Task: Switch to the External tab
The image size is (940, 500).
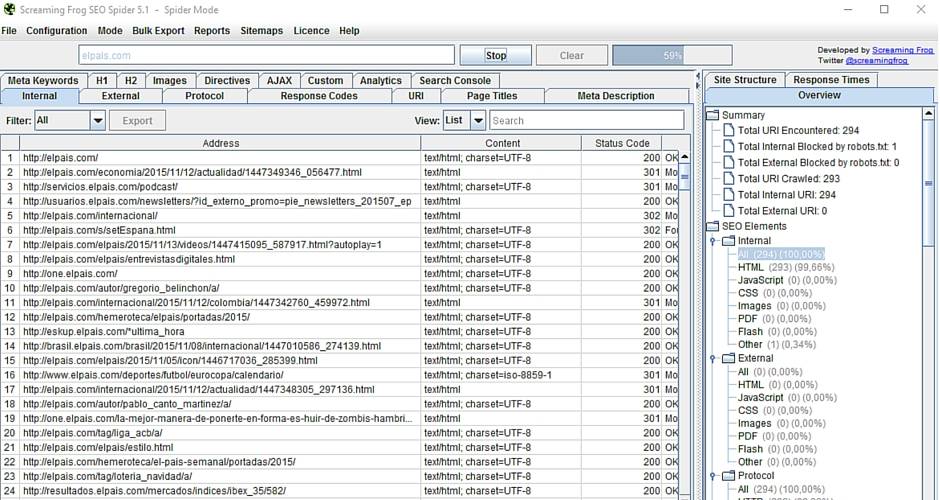Action: point(120,96)
